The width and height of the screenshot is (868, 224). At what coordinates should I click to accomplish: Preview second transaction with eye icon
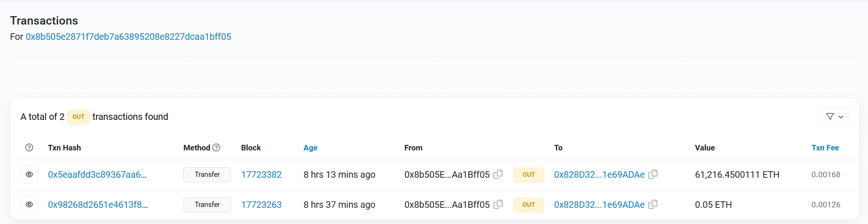pyautogui.click(x=29, y=205)
